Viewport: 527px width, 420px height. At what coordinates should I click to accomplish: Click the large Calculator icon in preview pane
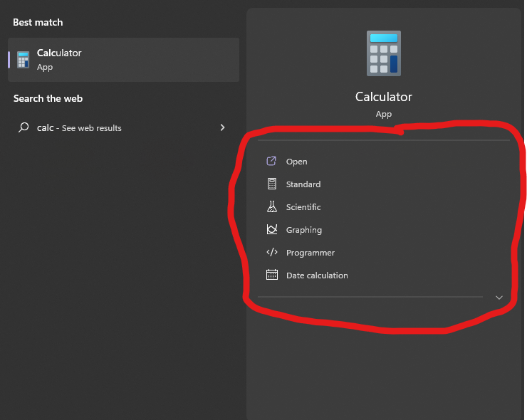pyautogui.click(x=383, y=53)
